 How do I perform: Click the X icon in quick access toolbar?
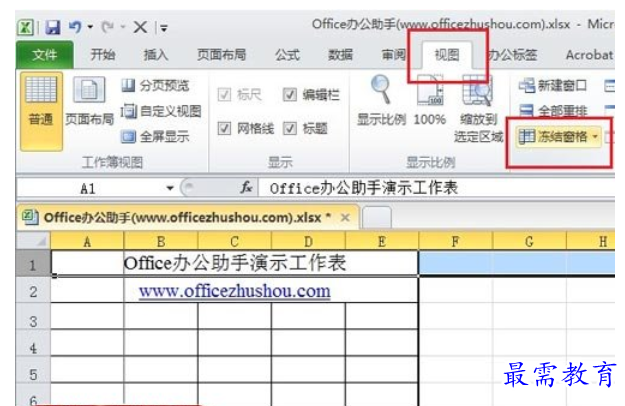[x=140, y=27]
